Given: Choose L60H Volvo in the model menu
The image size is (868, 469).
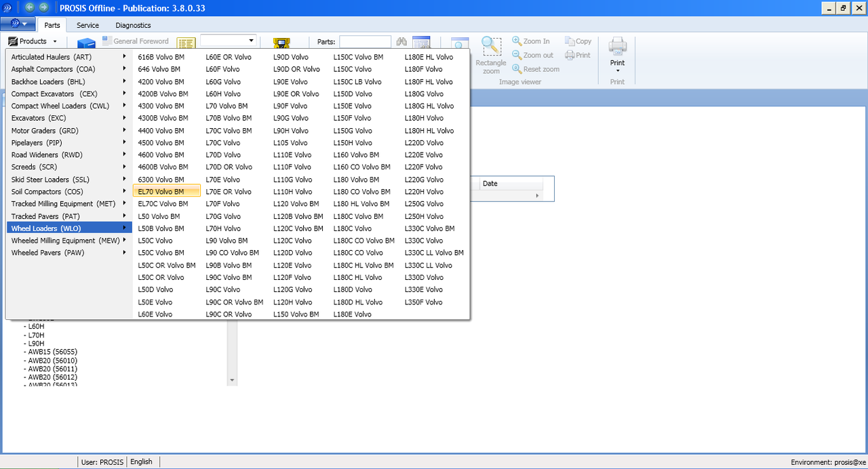Looking at the screenshot, I should point(223,94).
